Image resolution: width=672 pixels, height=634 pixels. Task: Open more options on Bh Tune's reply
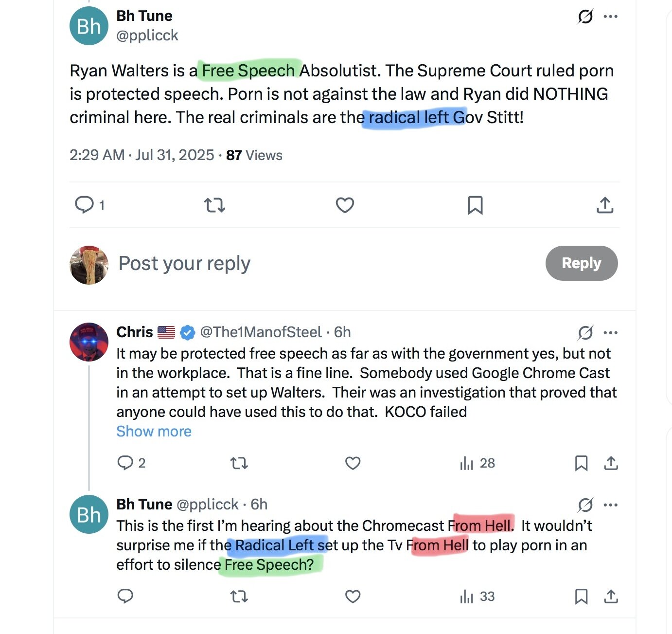pyautogui.click(x=610, y=505)
